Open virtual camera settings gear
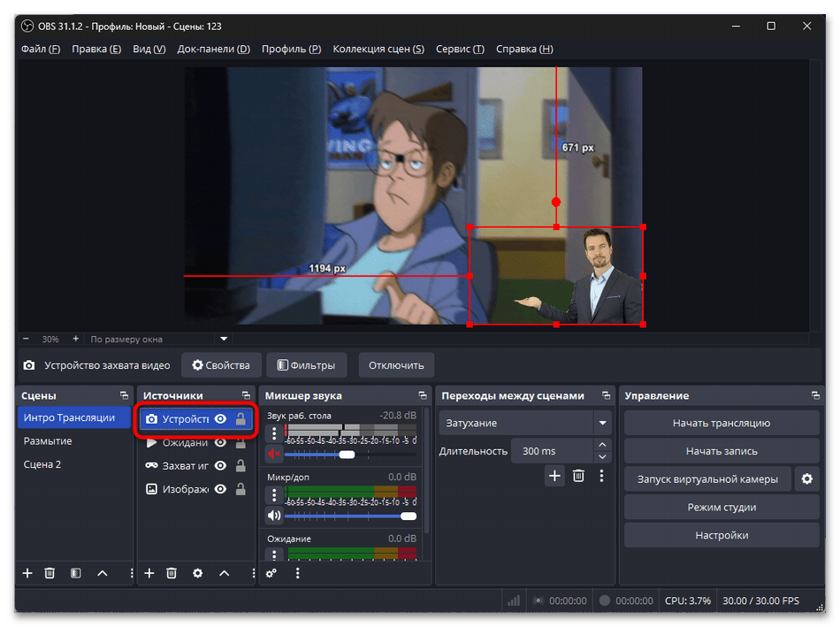Image resolution: width=840 pixels, height=627 pixels. tap(806, 479)
